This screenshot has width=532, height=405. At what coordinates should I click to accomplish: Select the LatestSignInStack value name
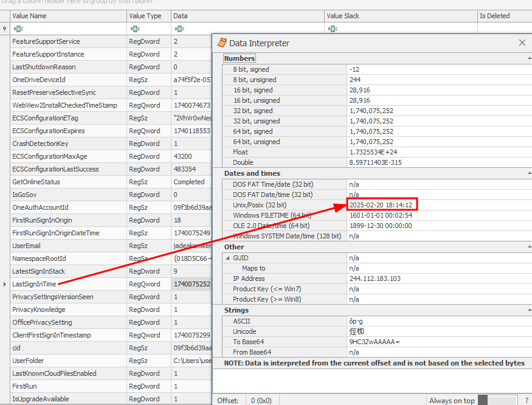pos(38,271)
